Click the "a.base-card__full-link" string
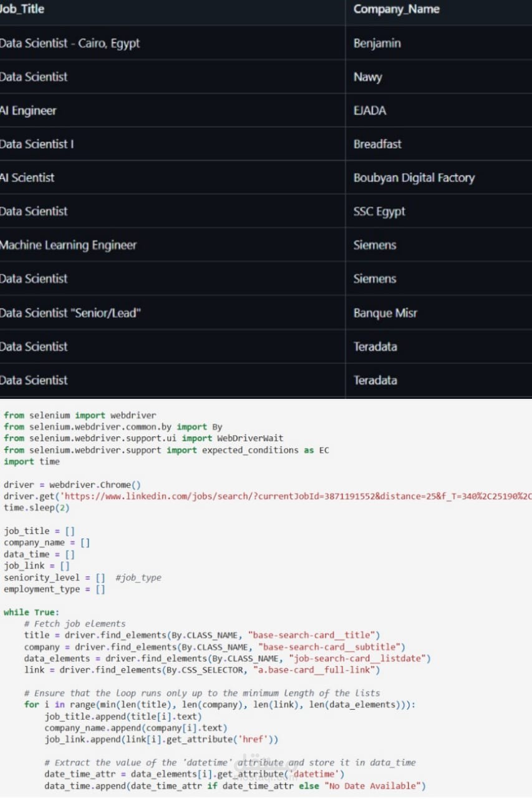Viewport: 532px width, 799px height. click(x=313, y=670)
